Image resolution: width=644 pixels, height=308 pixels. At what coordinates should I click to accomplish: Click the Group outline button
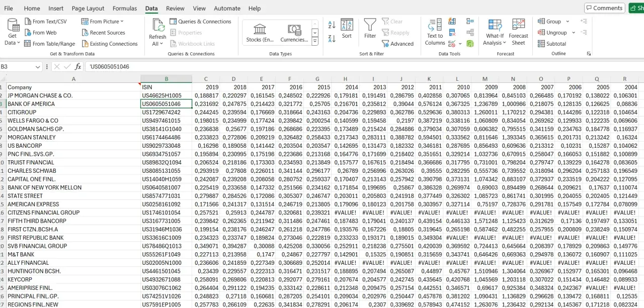549,22
